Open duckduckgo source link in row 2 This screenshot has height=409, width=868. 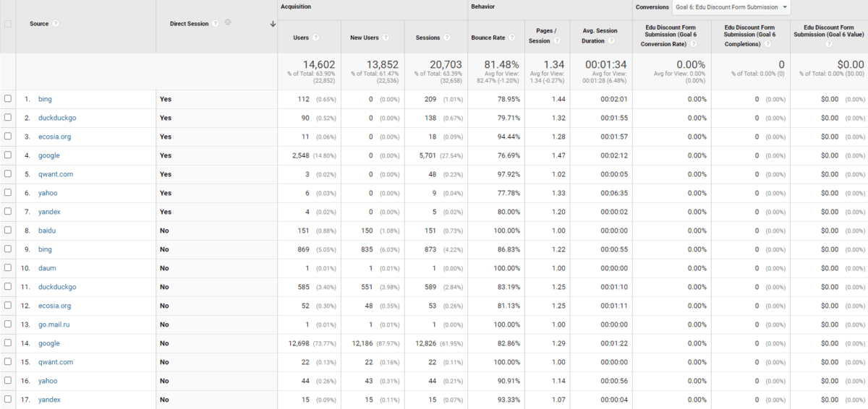pos(57,118)
